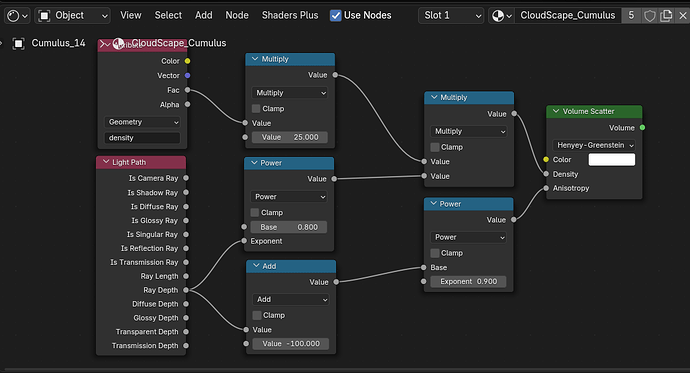Click the density attribute name field
The image size is (690, 373).
click(x=142, y=138)
